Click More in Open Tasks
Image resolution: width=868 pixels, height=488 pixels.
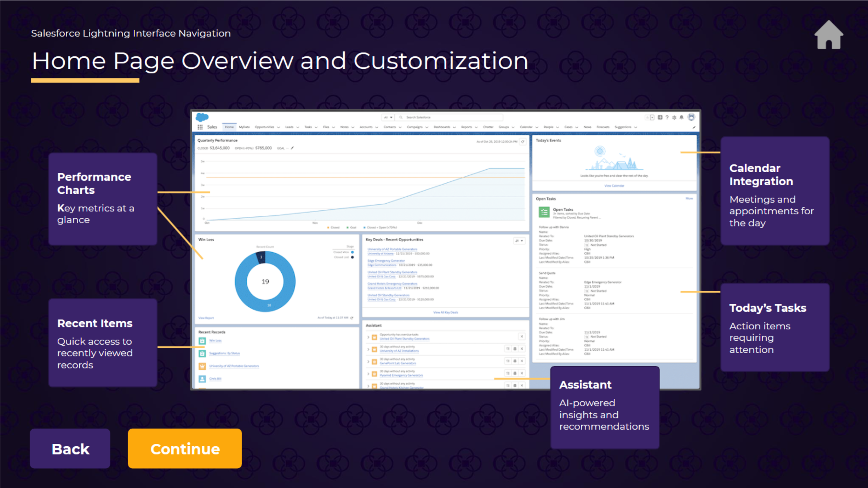click(x=689, y=198)
